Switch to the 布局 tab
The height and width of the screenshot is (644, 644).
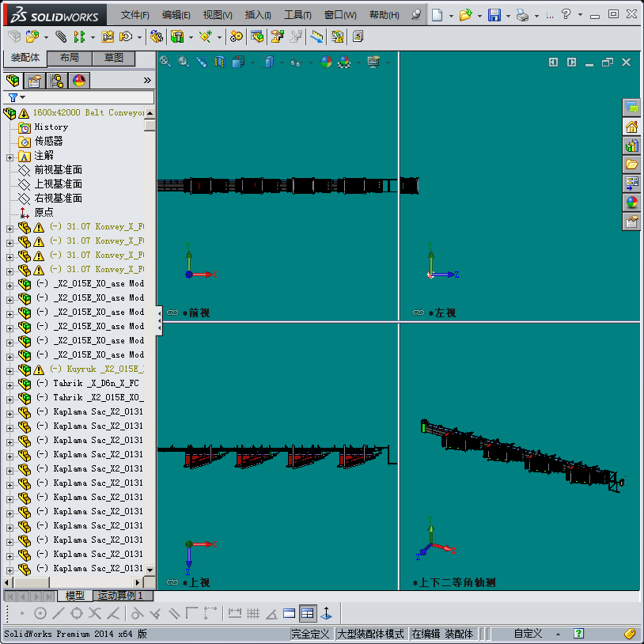click(70, 58)
